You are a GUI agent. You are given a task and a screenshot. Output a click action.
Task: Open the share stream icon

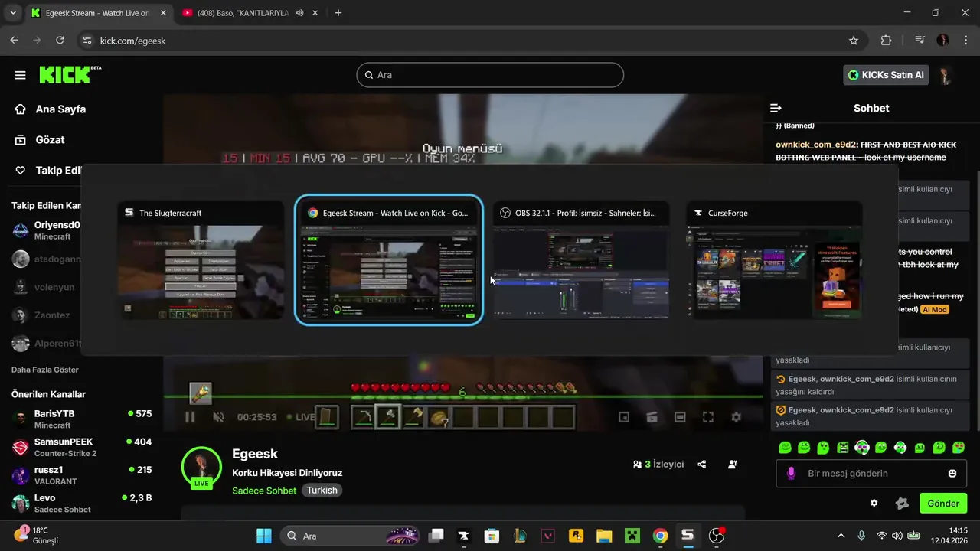coord(702,464)
